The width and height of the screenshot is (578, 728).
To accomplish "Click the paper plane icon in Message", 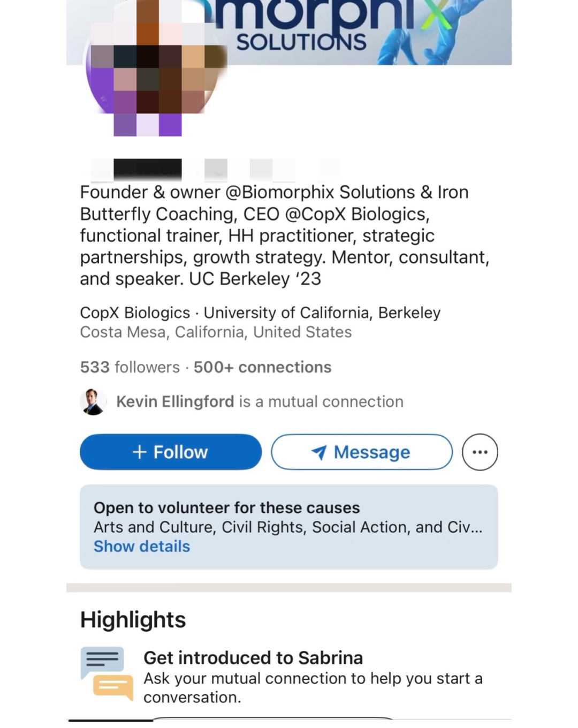I will pyautogui.click(x=319, y=453).
